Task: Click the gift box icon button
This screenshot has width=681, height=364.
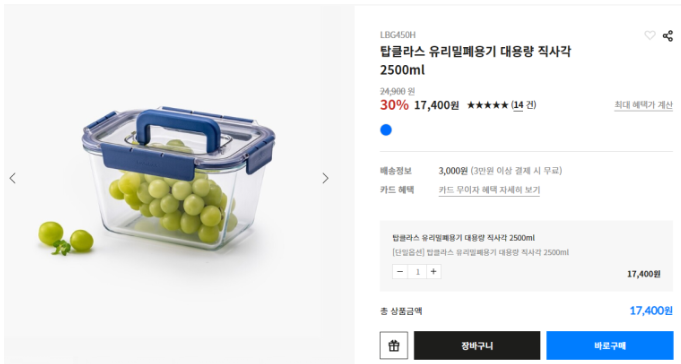Action: coord(393,345)
